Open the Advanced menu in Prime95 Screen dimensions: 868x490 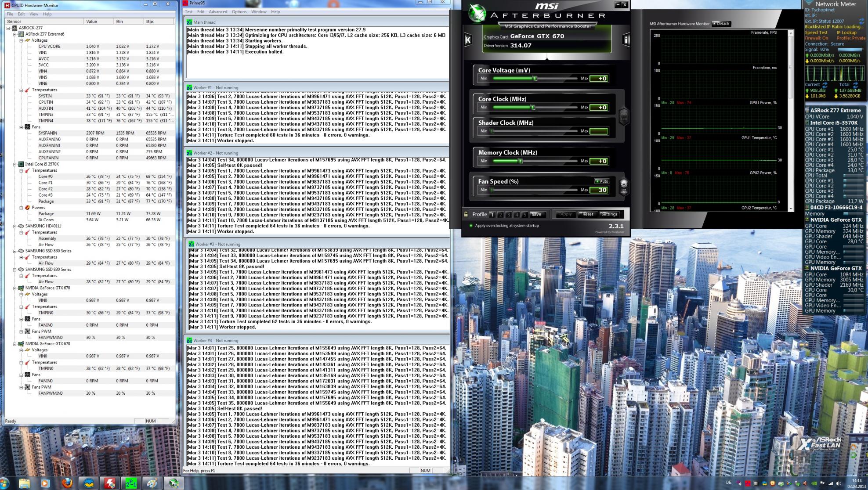tap(218, 12)
